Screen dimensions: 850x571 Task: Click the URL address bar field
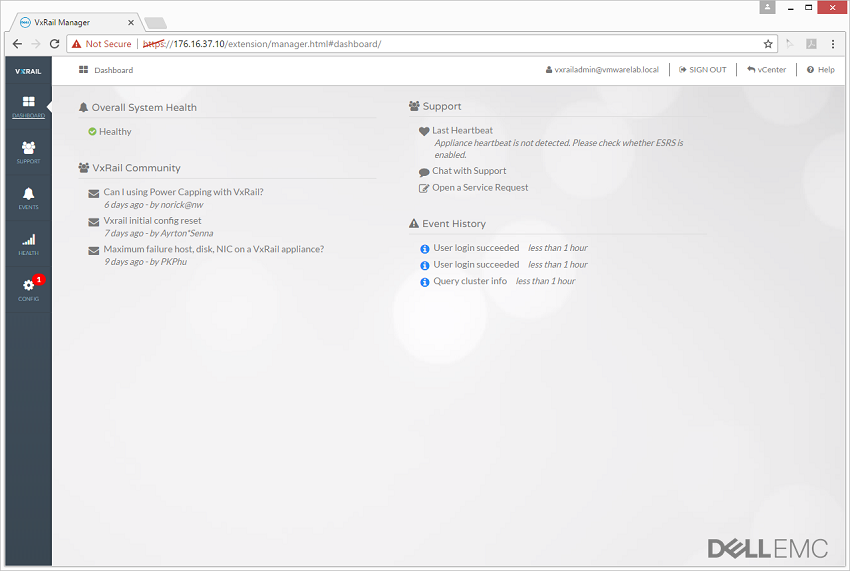pyautogui.click(x=422, y=44)
